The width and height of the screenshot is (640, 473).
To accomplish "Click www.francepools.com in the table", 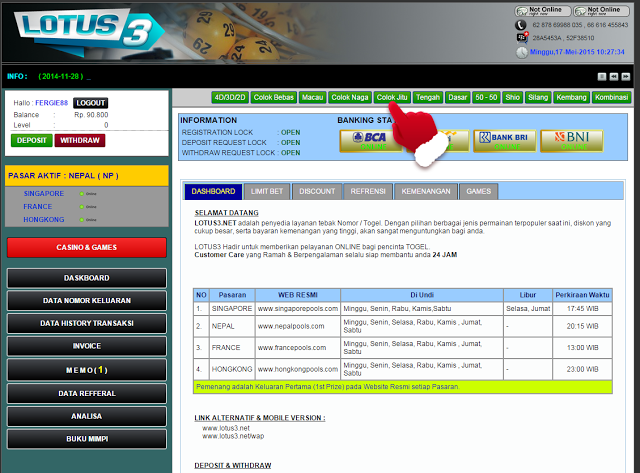I will [x=292, y=348].
